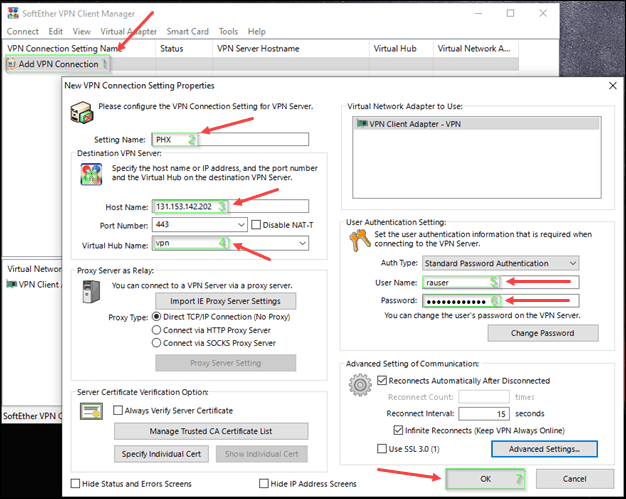This screenshot has height=499, width=626.
Task: Click the VPN Client Adapter network card icon
Action: pyautogui.click(x=362, y=124)
